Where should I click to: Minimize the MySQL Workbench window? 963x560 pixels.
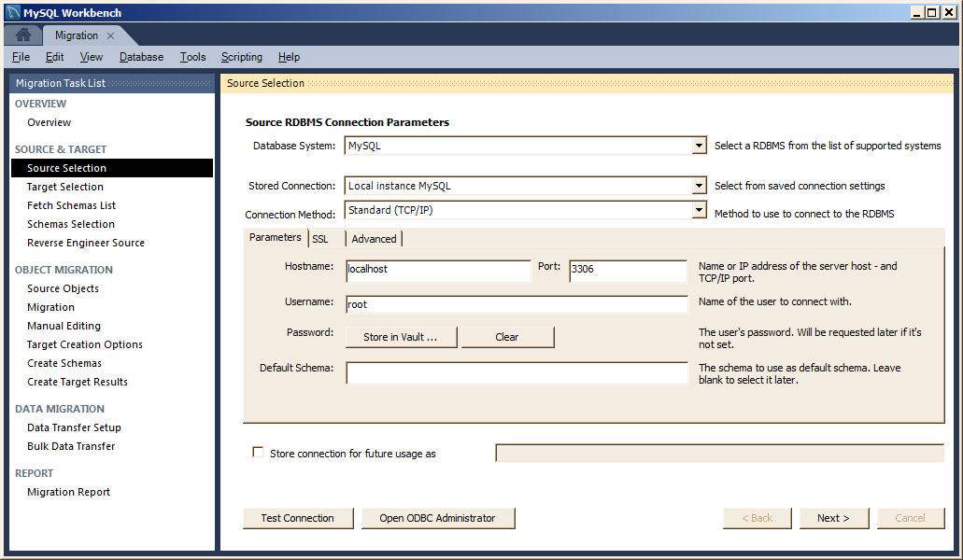(x=917, y=12)
